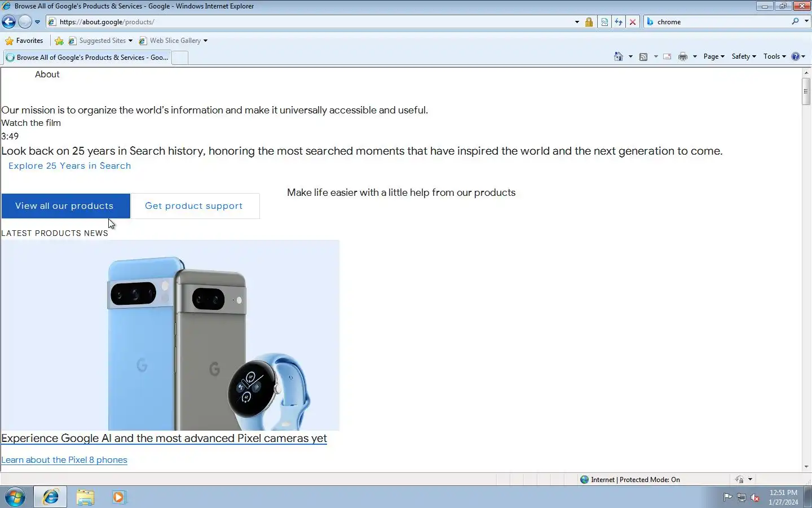The image size is (812, 508).
Task: Toggle Compatibility View icon
Action: click(x=604, y=22)
